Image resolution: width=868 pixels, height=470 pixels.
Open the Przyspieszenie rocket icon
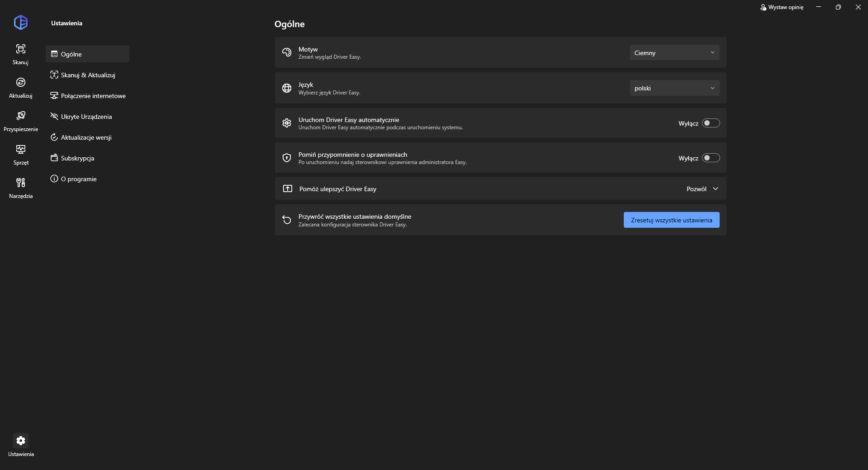pyautogui.click(x=21, y=116)
